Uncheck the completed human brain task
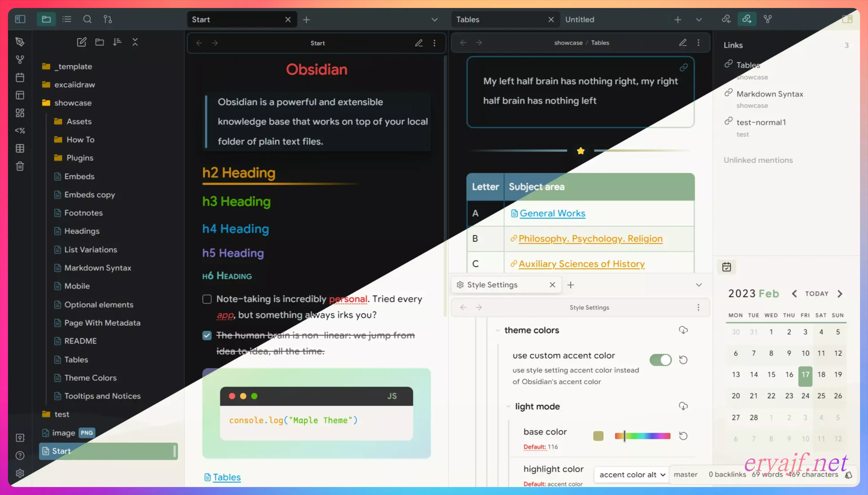Screen dimensions: 868x495 (x=207, y=336)
